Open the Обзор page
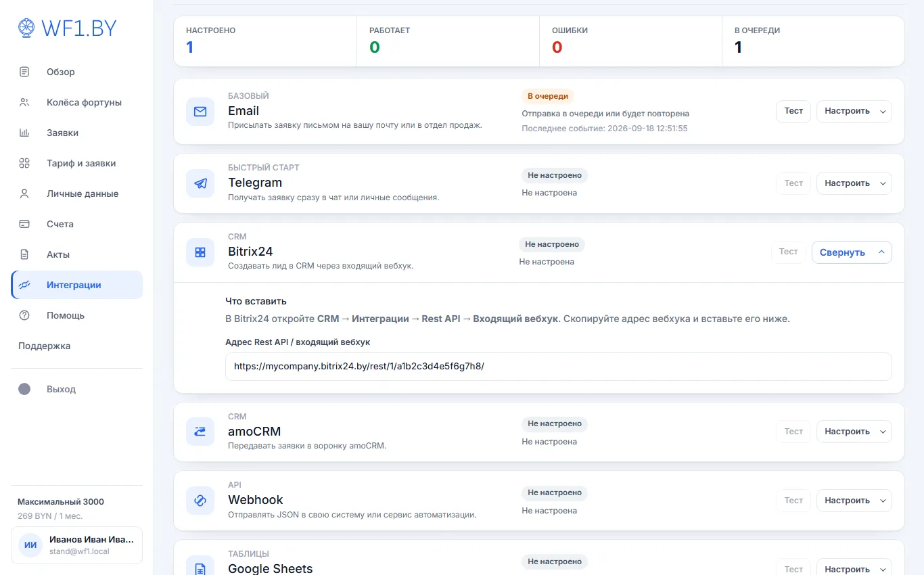Image resolution: width=924 pixels, height=575 pixels. [77, 72]
